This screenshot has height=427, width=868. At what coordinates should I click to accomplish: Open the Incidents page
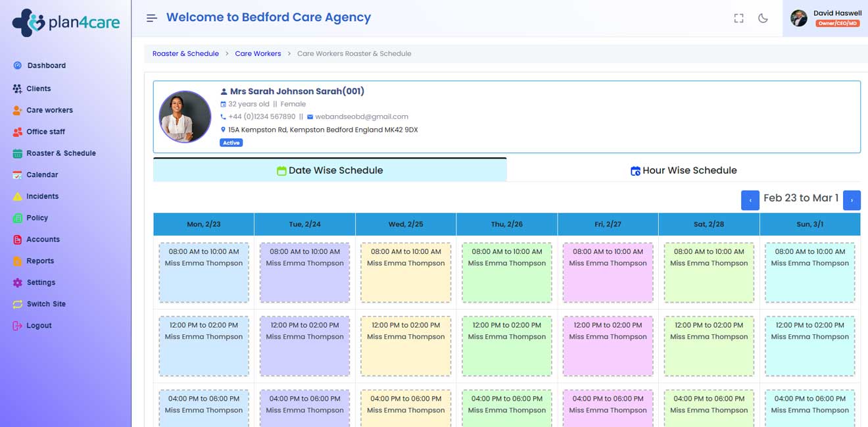click(42, 197)
